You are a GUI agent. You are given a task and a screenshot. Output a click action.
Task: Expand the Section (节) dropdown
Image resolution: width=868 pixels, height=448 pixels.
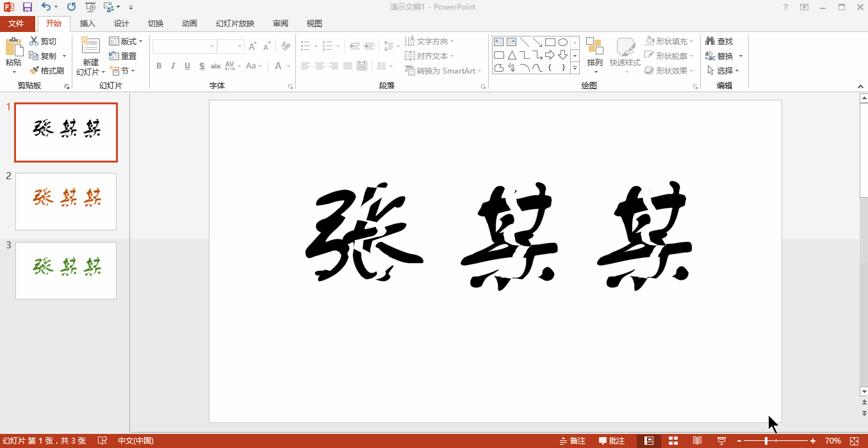pos(122,70)
